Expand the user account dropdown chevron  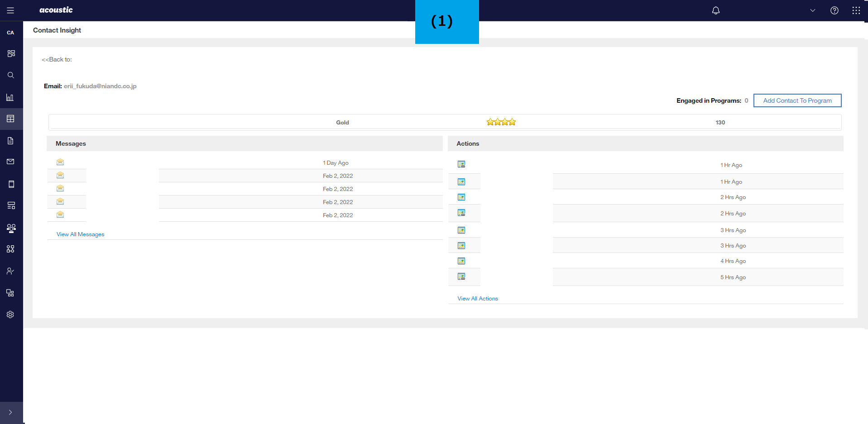[x=812, y=10]
